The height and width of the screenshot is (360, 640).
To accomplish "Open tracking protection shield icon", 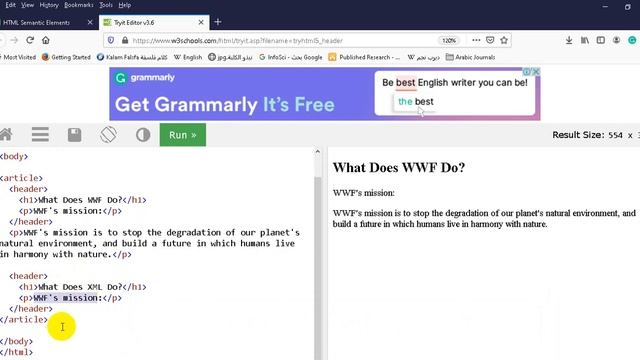I will pos(111,40).
